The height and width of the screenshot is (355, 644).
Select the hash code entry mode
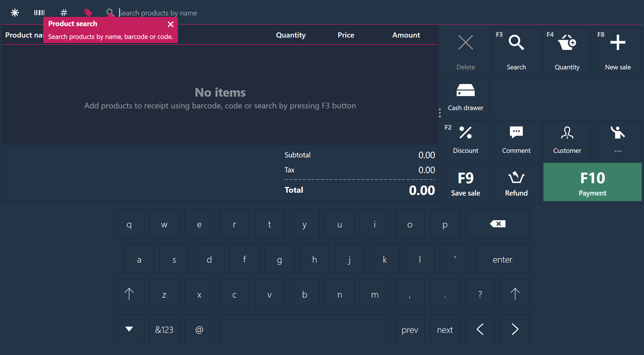[64, 13]
